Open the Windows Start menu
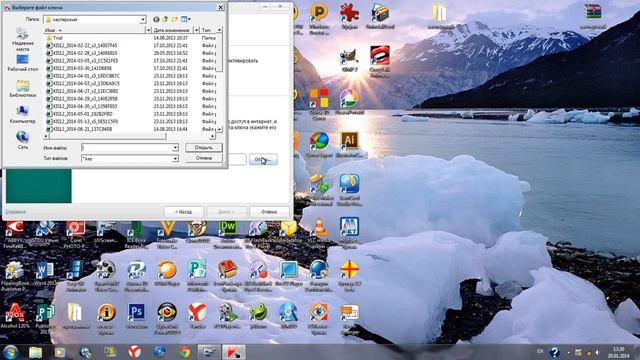The width and height of the screenshot is (640, 360). point(11,352)
